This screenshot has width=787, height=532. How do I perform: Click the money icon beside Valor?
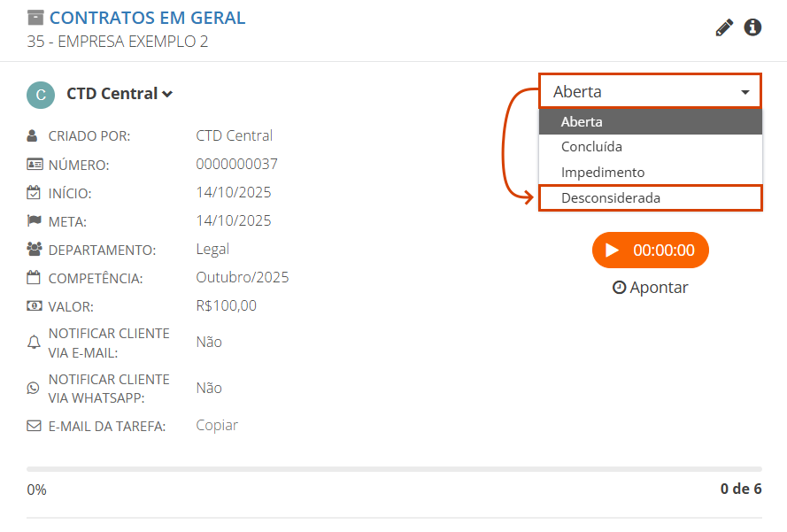click(x=34, y=306)
